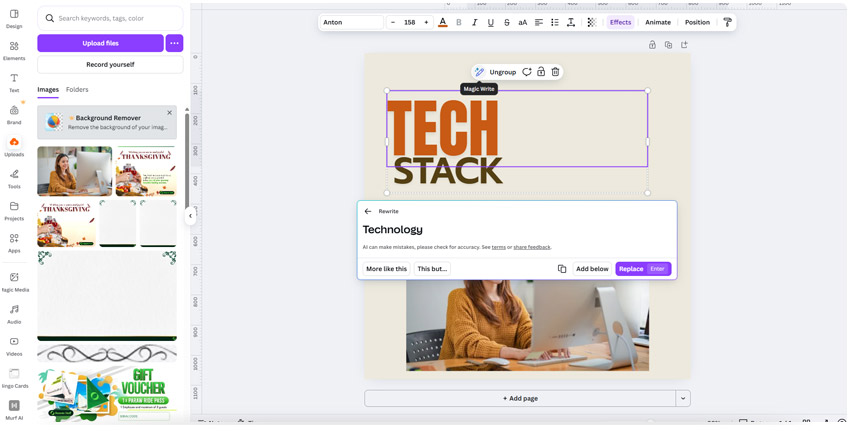This screenshot has width=850, height=431.
Task: Click the transparency checkerboard icon
Action: click(x=591, y=22)
